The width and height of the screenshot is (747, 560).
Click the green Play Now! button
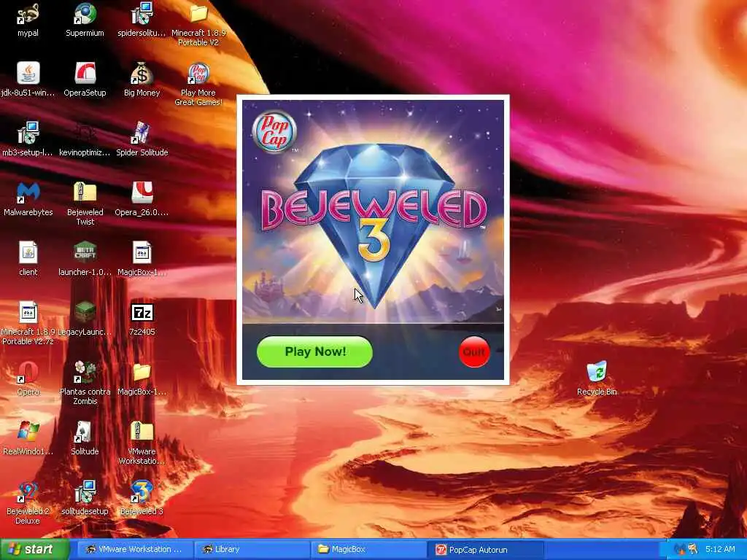(314, 352)
